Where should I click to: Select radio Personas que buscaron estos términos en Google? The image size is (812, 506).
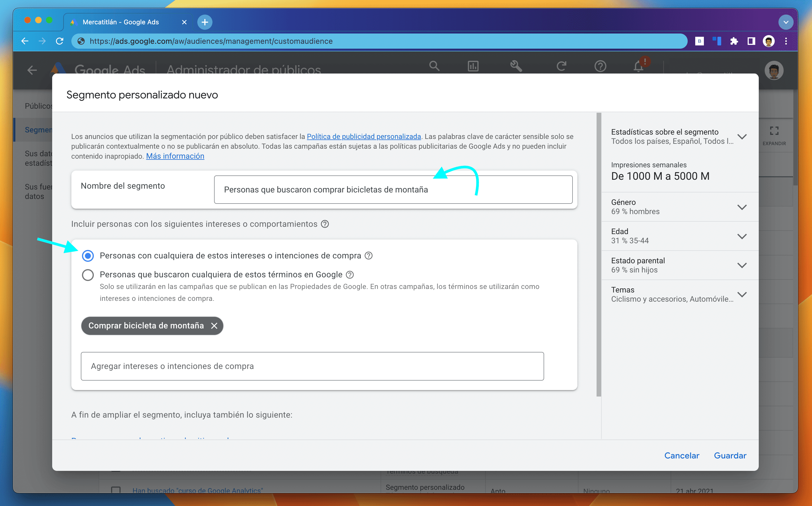88,275
